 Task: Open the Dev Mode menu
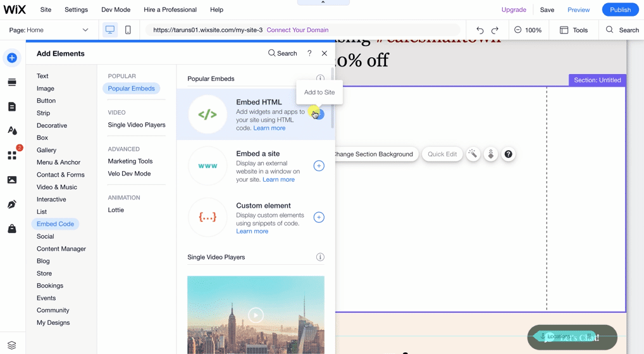click(116, 9)
